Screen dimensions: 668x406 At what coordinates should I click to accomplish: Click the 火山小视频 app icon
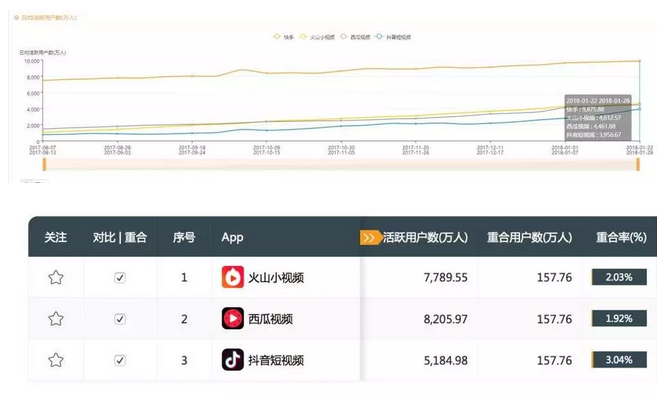tap(233, 277)
